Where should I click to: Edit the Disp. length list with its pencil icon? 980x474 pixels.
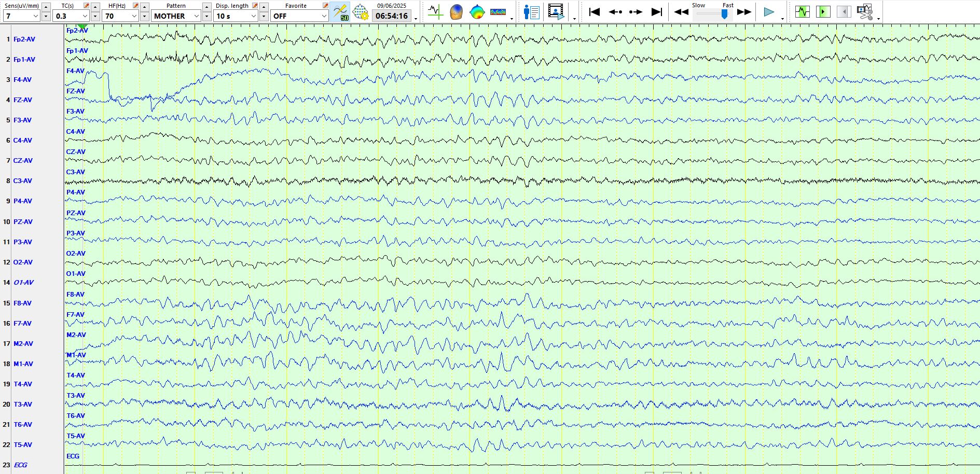coord(255,6)
